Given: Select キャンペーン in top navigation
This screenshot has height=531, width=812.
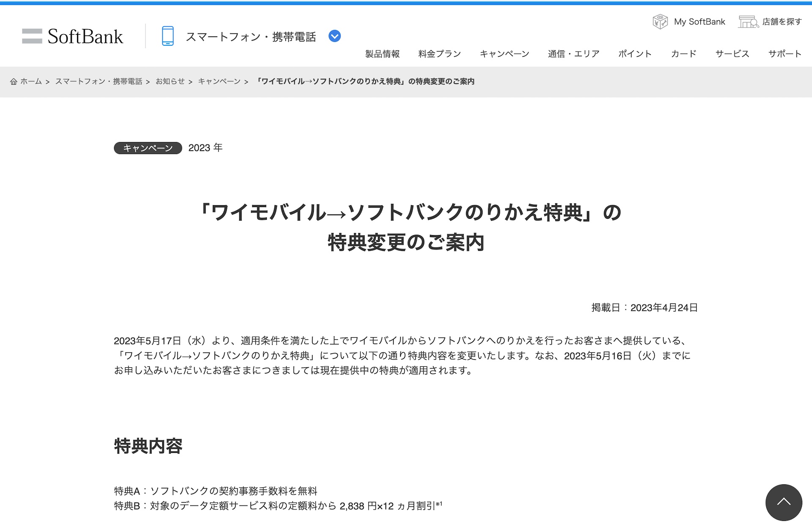Looking at the screenshot, I should point(504,54).
